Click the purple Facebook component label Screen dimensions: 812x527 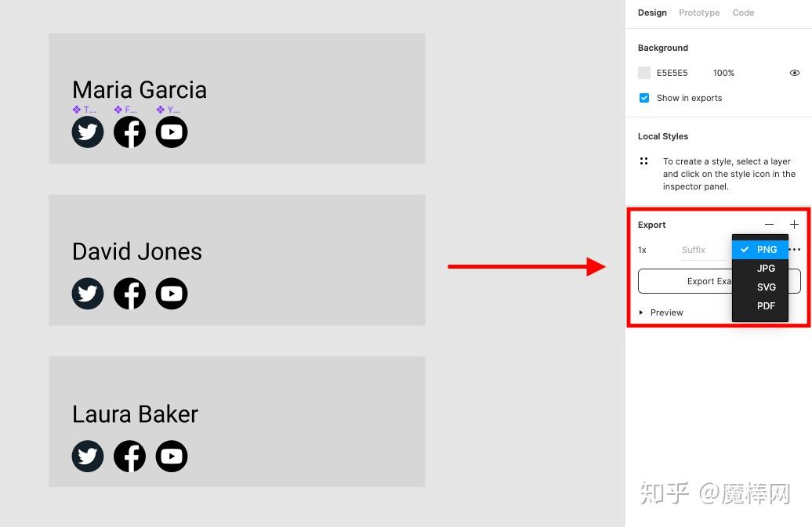[x=125, y=110]
